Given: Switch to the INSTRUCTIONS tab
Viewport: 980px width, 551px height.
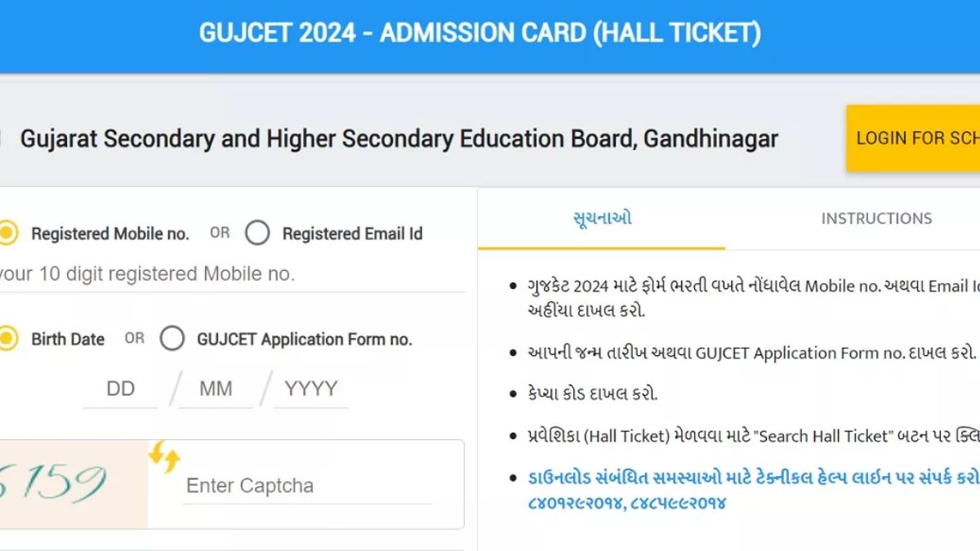Looking at the screenshot, I should tap(876, 218).
